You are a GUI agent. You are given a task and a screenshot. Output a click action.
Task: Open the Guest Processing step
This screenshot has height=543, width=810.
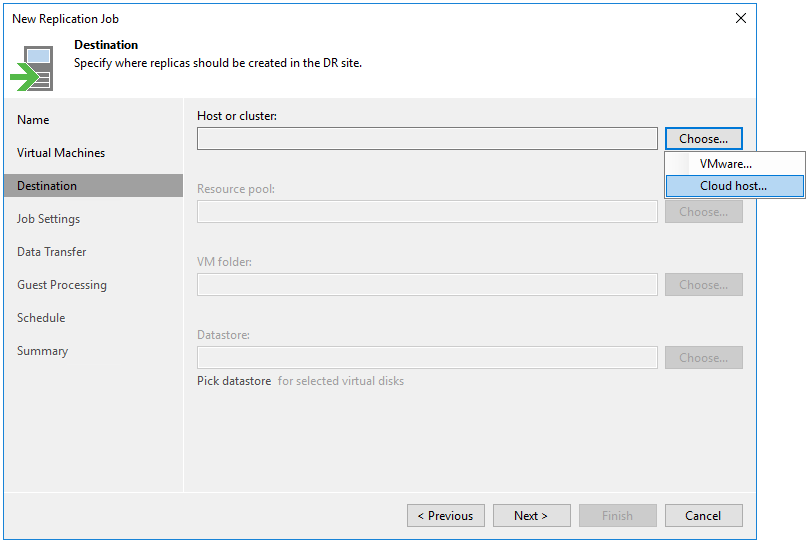point(62,285)
